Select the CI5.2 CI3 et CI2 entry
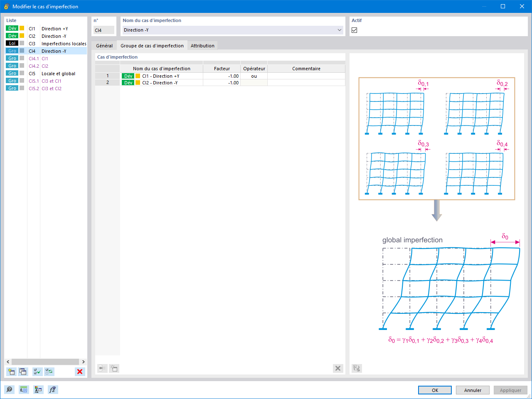Image resolution: width=532 pixels, height=399 pixels. 46,89
